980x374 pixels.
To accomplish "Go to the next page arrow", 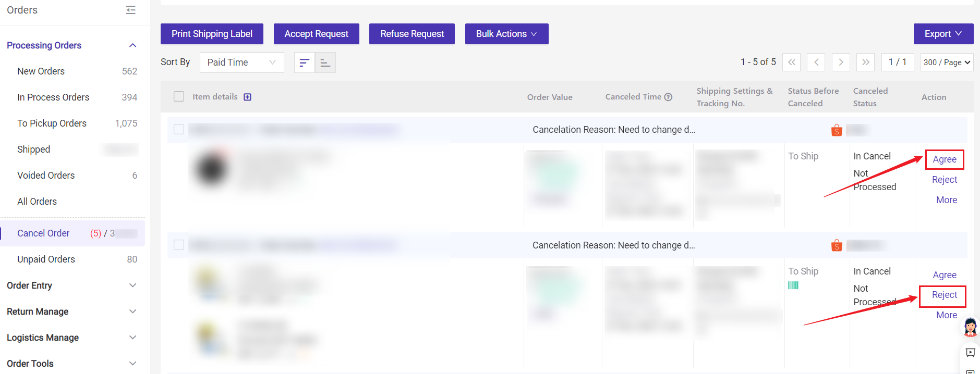I will click(841, 63).
